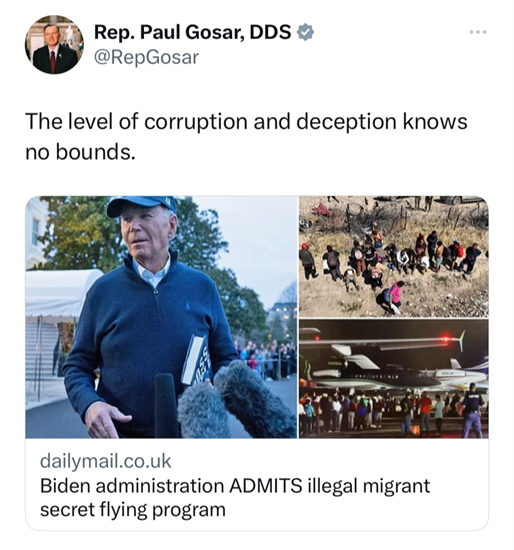Image resolution: width=514 pixels, height=550 pixels.
Task: Click the airplane wing with red light
Action: point(382,342)
